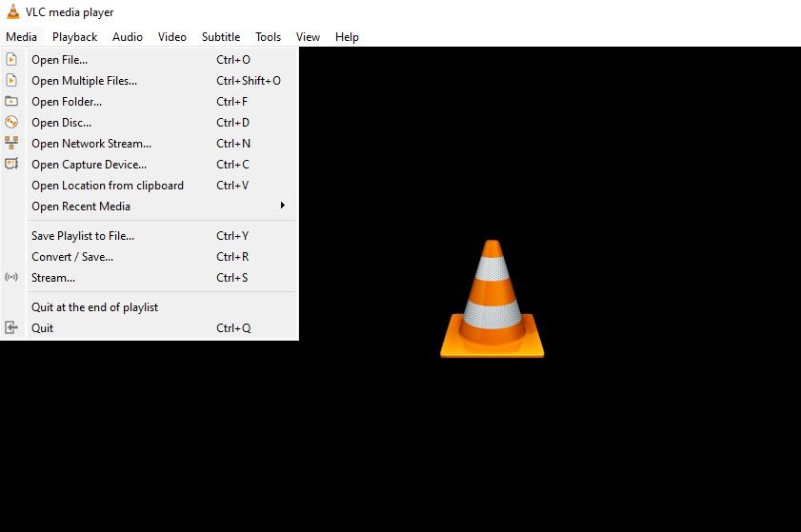The height and width of the screenshot is (532, 801).
Task: Click the Ctrl+O shortcut text
Action: click(233, 60)
